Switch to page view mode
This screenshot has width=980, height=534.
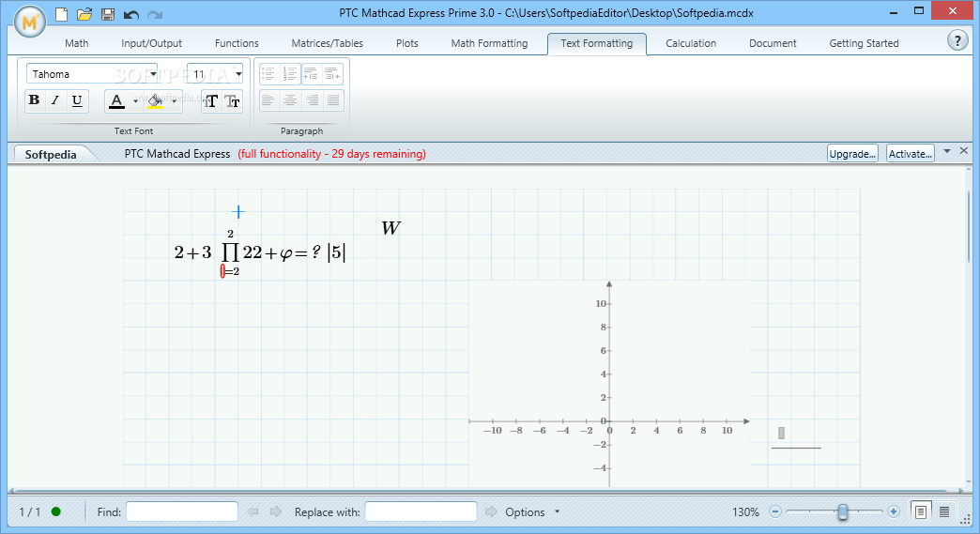pos(921,512)
